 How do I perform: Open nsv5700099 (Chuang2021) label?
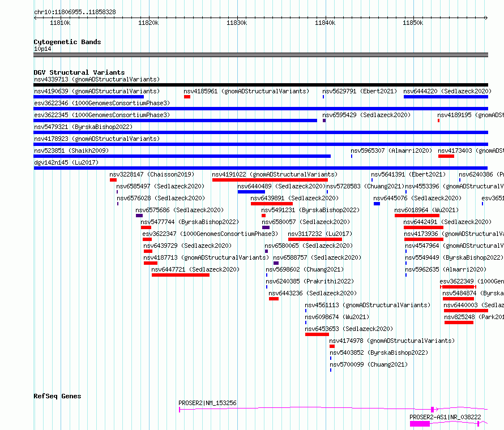click(x=369, y=364)
